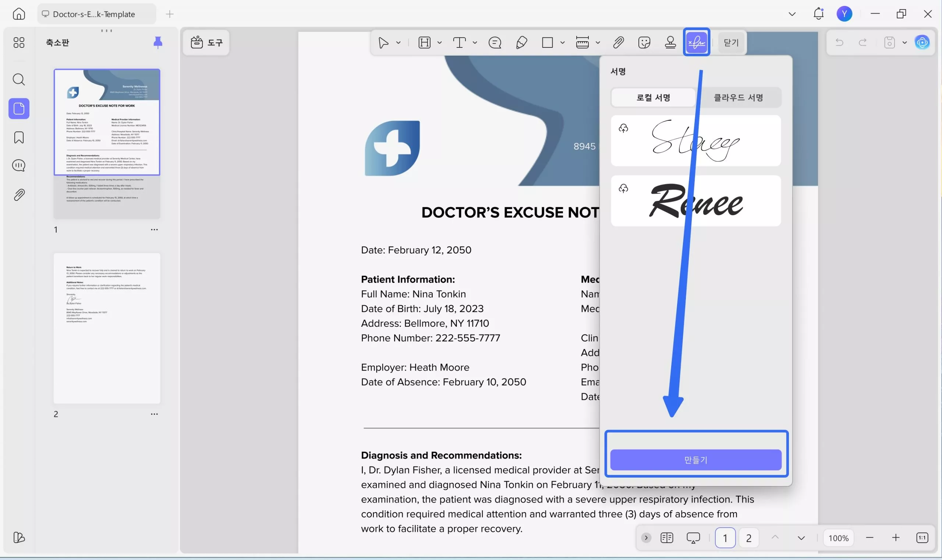
Task: Switch to 클라우드 서명 tab
Action: [x=738, y=98]
